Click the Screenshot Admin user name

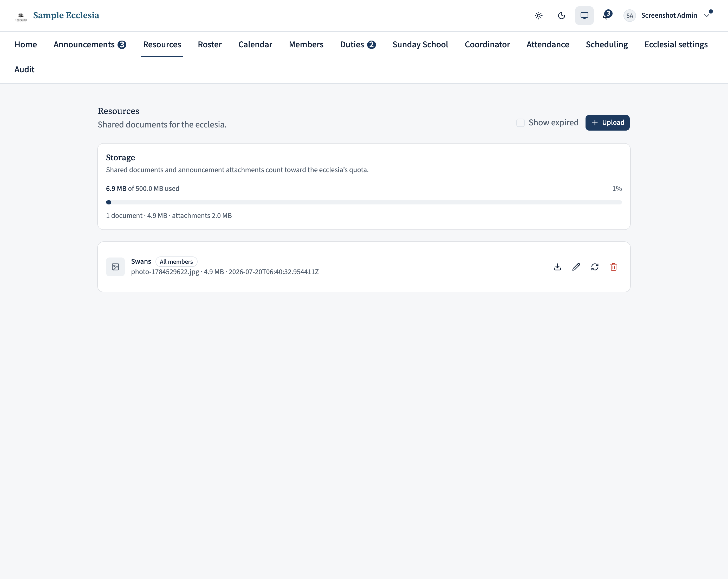pos(669,15)
